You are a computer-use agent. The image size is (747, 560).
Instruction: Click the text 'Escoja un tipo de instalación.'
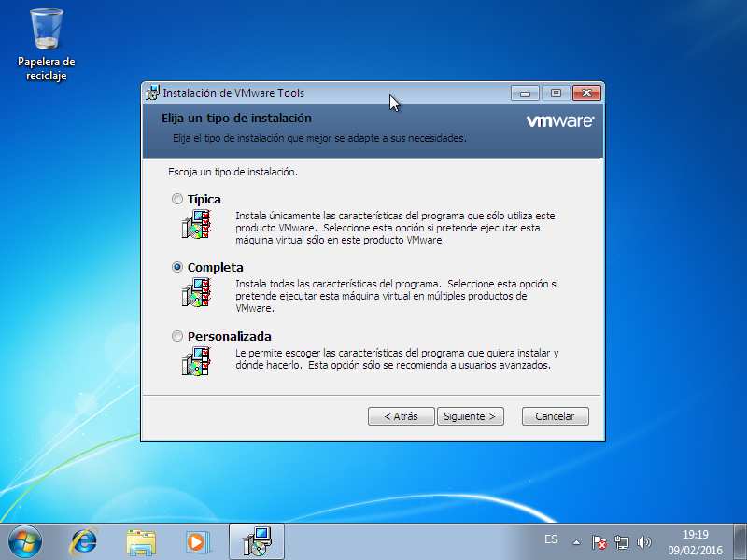pos(233,172)
